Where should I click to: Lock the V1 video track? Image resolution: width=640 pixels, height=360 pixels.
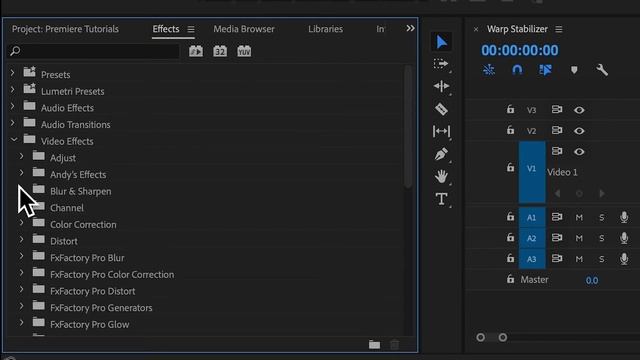click(x=510, y=167)
